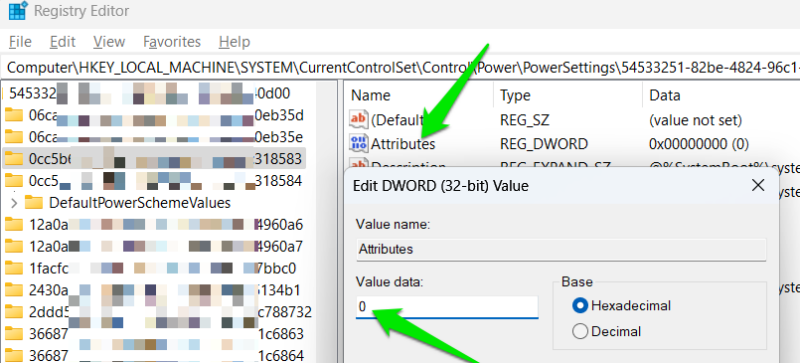Select the DefaultPowerSchemeValues key label
Image resolution: width=800 pixels, height=363 pixels.
(140, 203)
